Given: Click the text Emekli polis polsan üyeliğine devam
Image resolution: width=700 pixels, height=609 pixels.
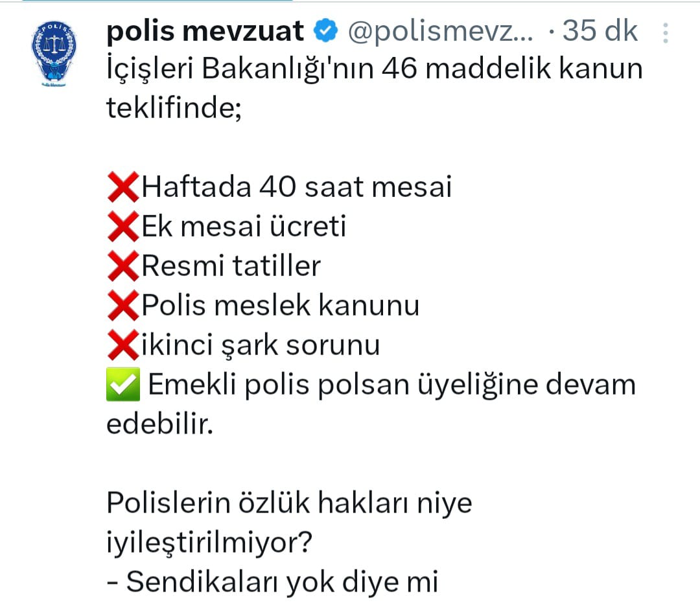Looking at the screenshot, I should (392, 385).
